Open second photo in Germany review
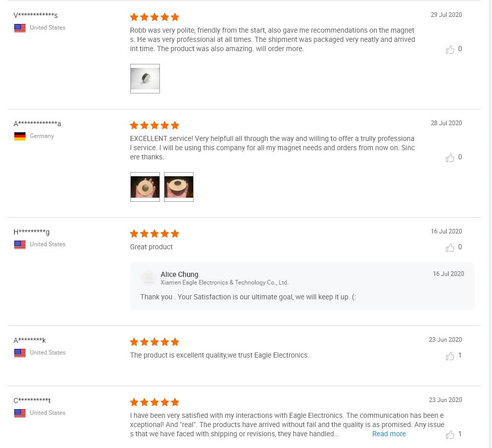The width and height of the screenshot is (492, 448). point(179,187)
